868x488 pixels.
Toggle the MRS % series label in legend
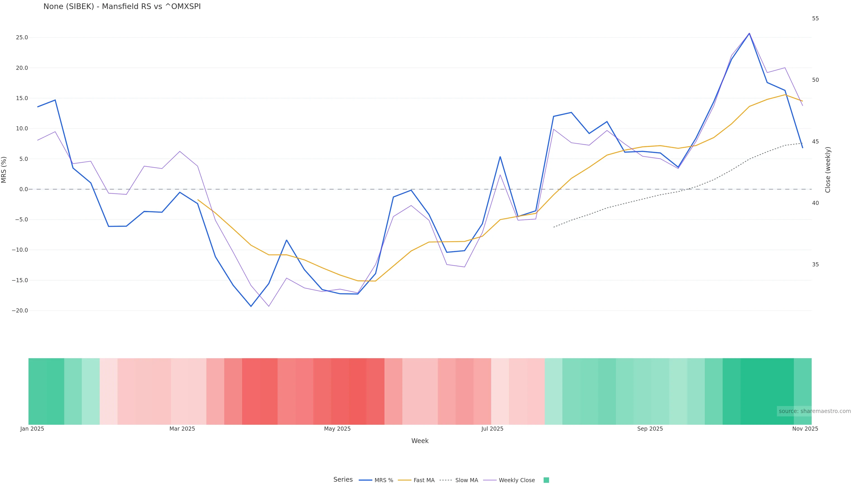[x=384, y=480]
